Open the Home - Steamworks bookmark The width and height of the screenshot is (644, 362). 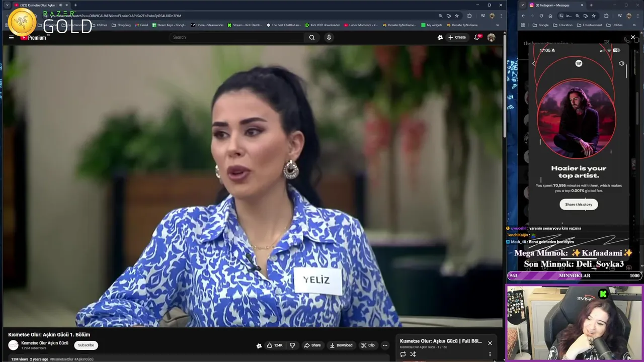(x=207, y=25)
